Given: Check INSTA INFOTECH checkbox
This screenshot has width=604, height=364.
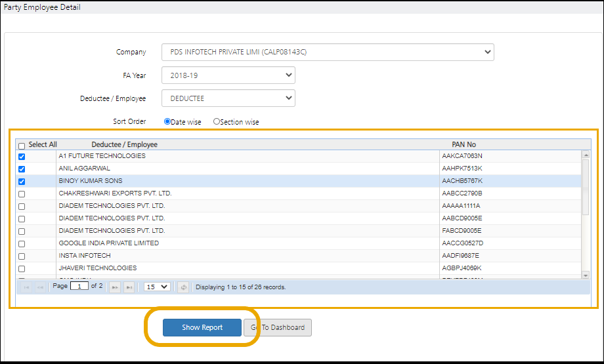Looking at the screenshot, I should (22, 256).
